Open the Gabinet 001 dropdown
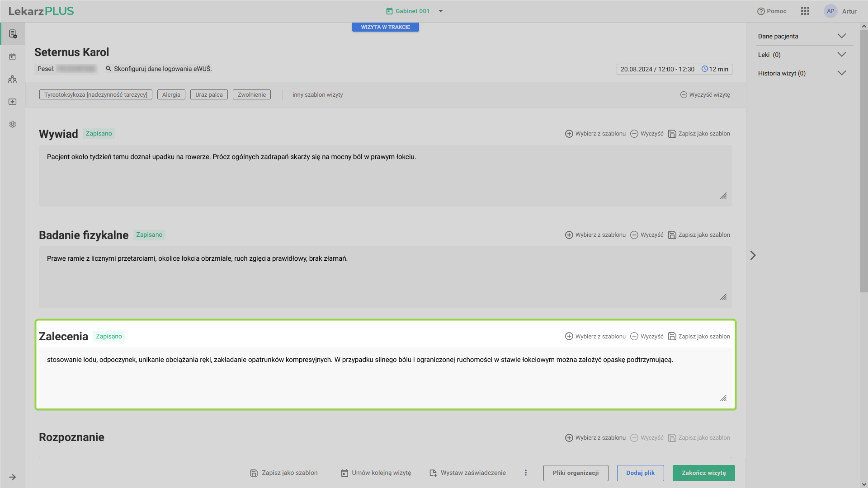The width and height of the screenshot is (868, 488). pos(414,11)
